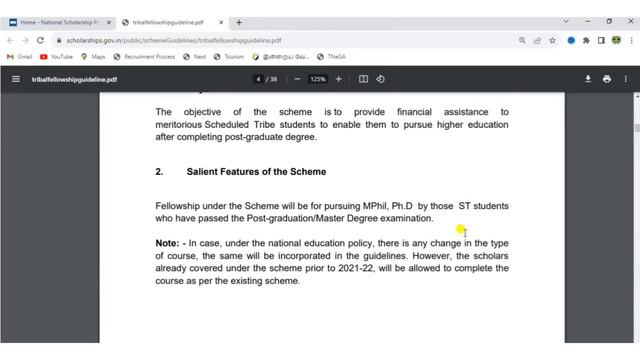
Task: Open the Gmail bookmark
Action: point(20,57)
